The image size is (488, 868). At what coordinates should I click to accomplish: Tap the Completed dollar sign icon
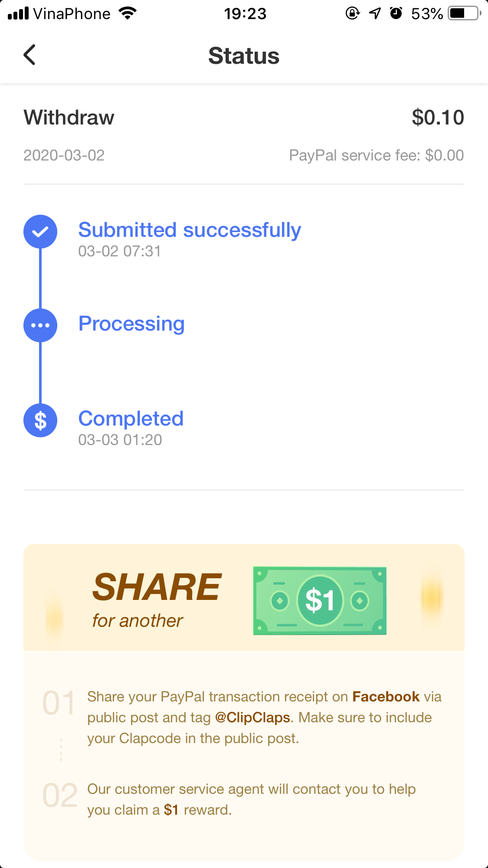point(40,420)
